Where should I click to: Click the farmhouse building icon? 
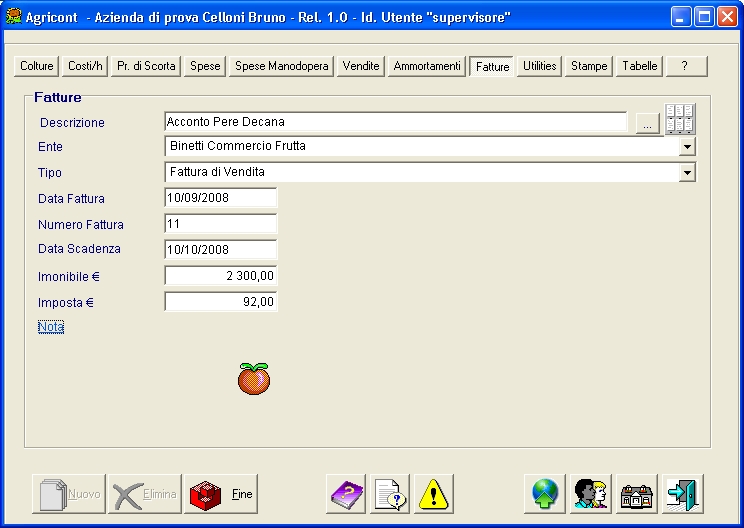[637, 494]
